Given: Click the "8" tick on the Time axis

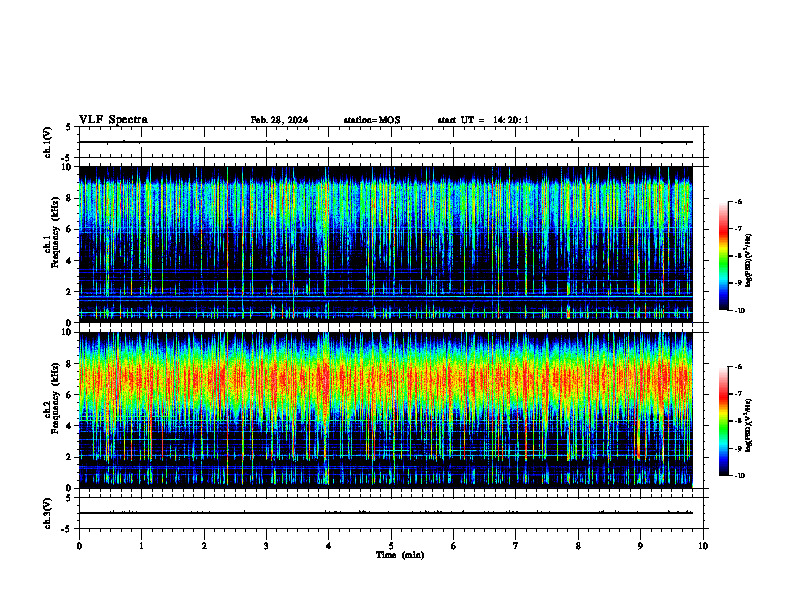Looking at the screenshot, I should coord(578,546).
